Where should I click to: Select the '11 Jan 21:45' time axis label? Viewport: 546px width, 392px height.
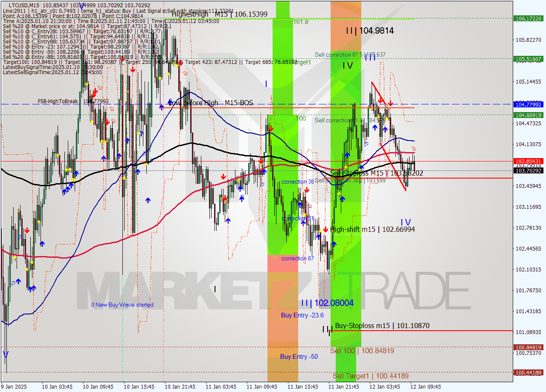tap(344, 387)
